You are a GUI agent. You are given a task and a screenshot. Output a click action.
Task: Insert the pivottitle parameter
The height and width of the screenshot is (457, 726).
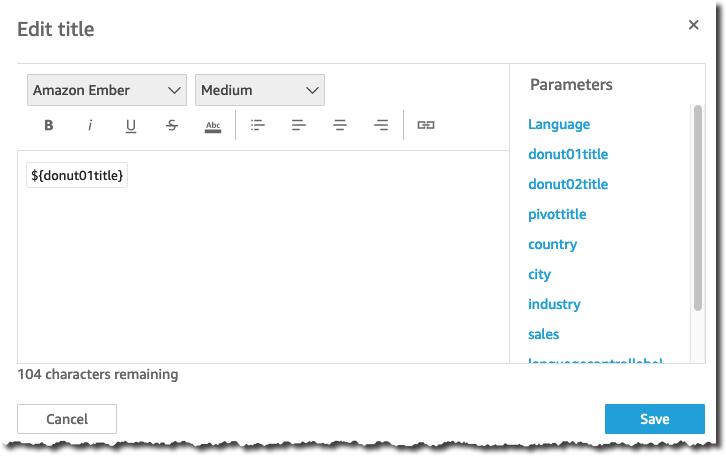coord(557,214)
